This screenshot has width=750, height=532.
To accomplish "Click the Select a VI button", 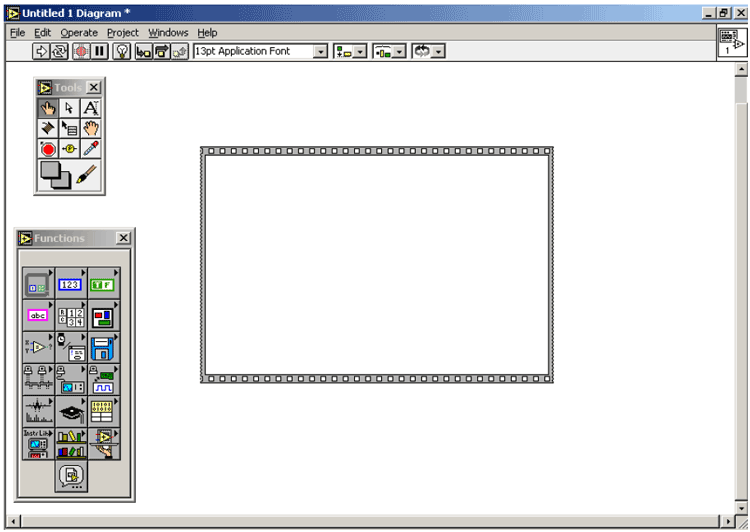I will pos(71,476).
